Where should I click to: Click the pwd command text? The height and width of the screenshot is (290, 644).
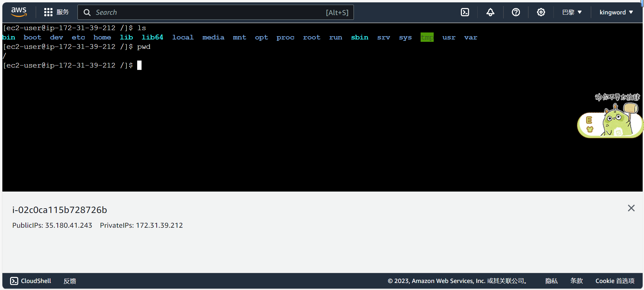144,47
